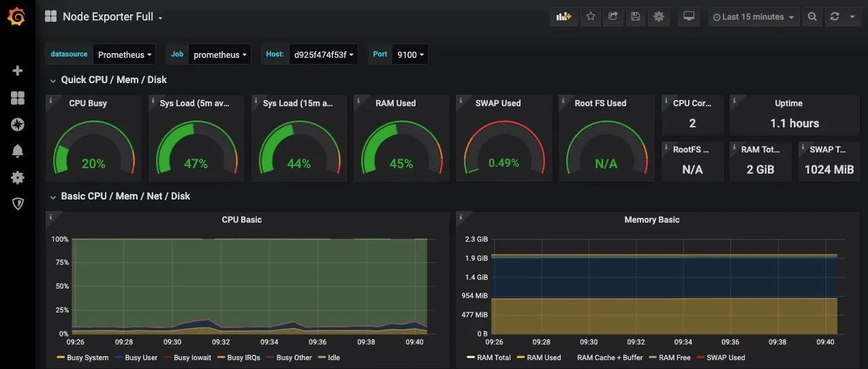Star this dashboard as favorite
Viewport: 868px width, 369px height.
pos(591,17)
